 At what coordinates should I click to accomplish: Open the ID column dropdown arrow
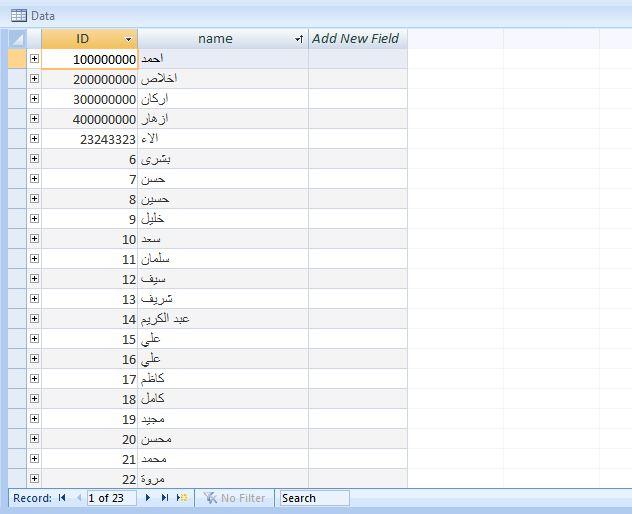[x=129, y=39]
